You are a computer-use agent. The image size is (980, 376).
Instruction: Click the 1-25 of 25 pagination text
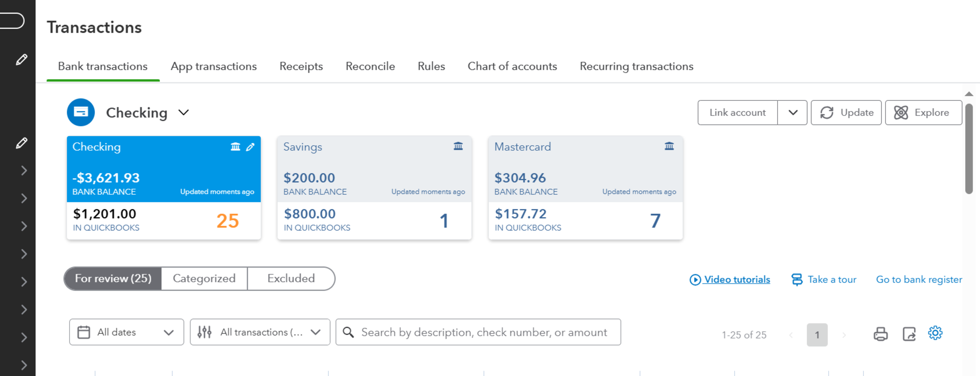[744, 335]
